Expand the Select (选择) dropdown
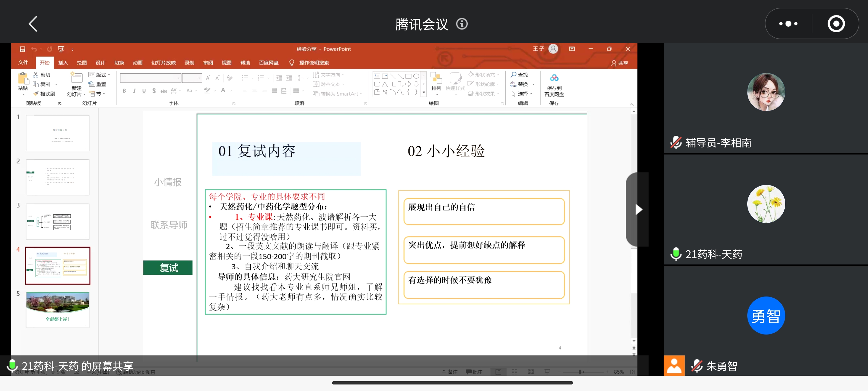Viewport: 868px width, 391px height. point(522,94)
